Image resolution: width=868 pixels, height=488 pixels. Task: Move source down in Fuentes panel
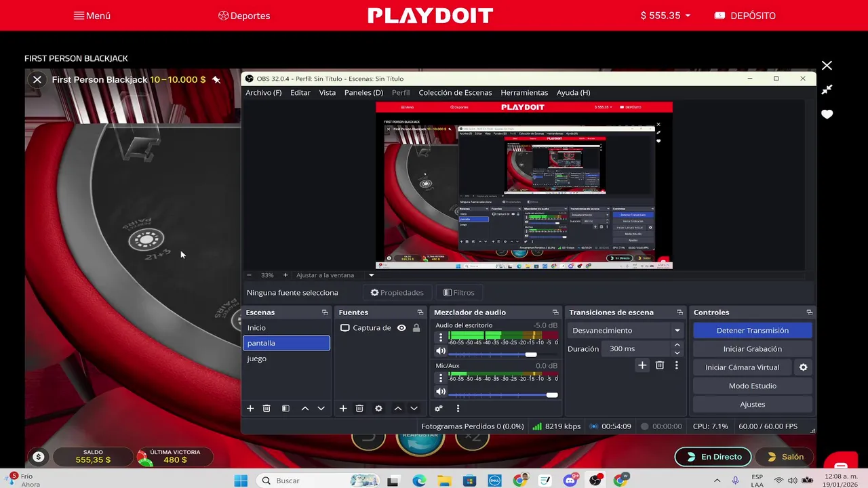(x=414, y=409)
